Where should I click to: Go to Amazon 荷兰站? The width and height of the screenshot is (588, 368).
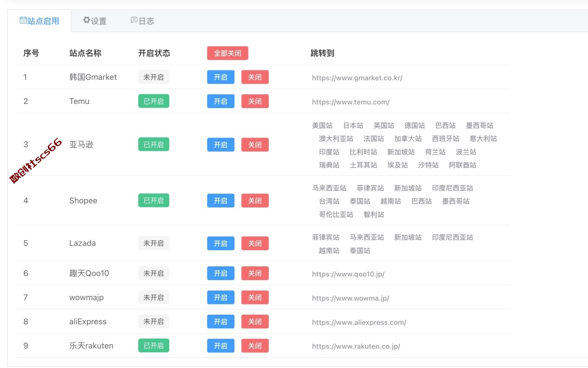pyautogui.click(x=435, y=152)
